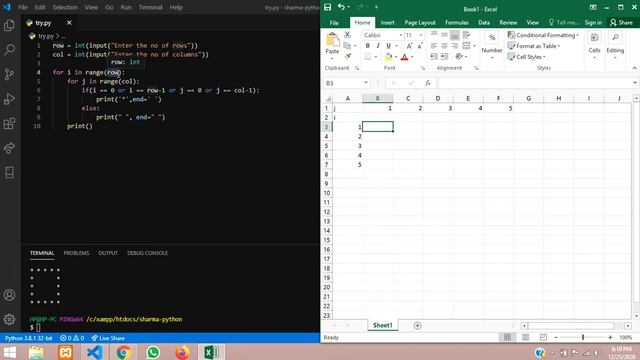Screen dimensions: 640x360
Task: Open the Insert ribbon tab
Action: pyautogui.click(x=387, y=22)
